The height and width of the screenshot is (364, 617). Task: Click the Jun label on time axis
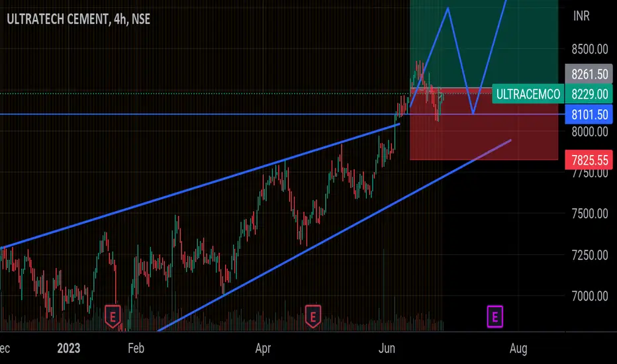tap(387, 348)
